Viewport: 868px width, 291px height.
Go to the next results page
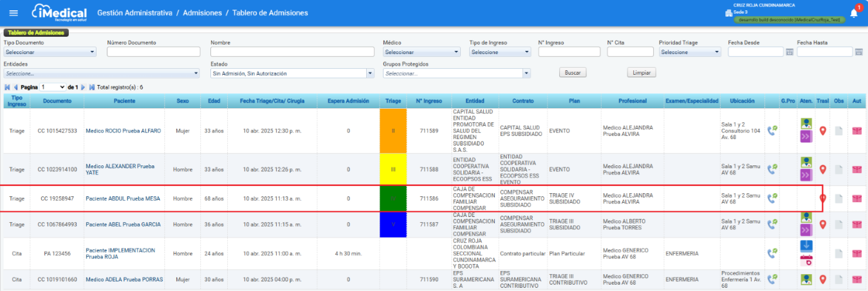click(84, 87)
